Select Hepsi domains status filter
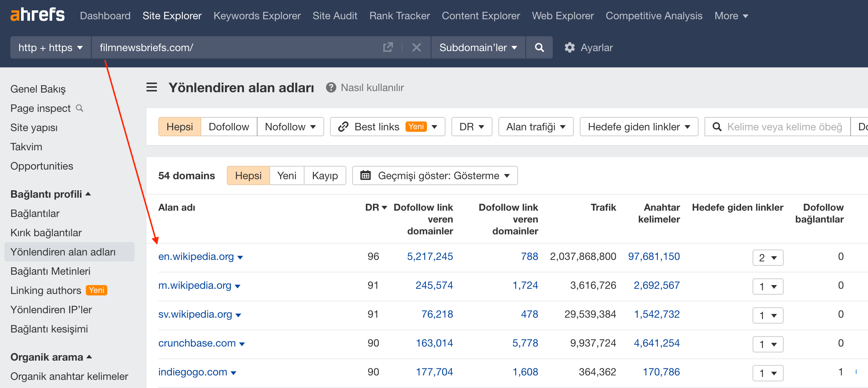 click(248, 175)
